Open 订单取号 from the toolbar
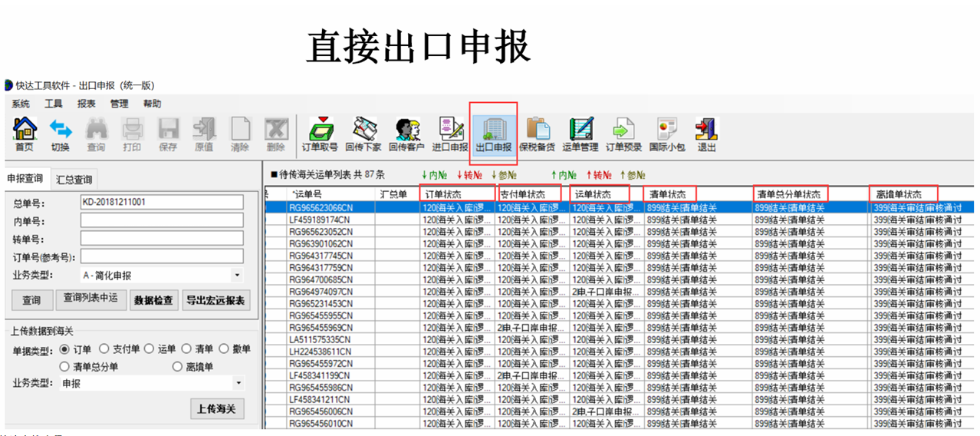980x436 pixels. pyautogui.click(x=320, y=133)
